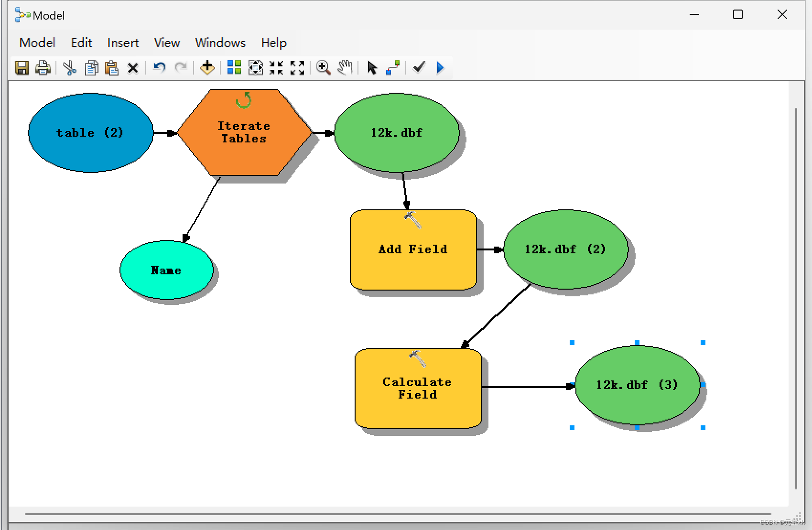The height and width of the screenshot is (530, 812).
Task: Close the Model window
Action: click(x=782, y=15)
